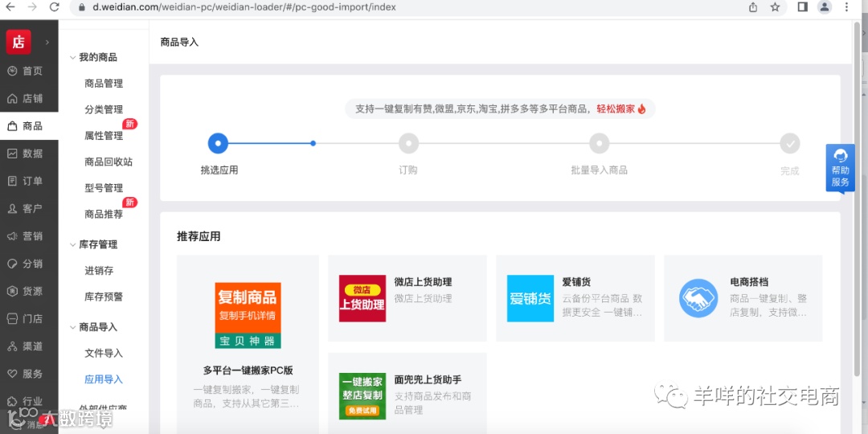Open 分类管理 submenu item
The width and height of the screenshot is (868, 434).
pos(104,109)
